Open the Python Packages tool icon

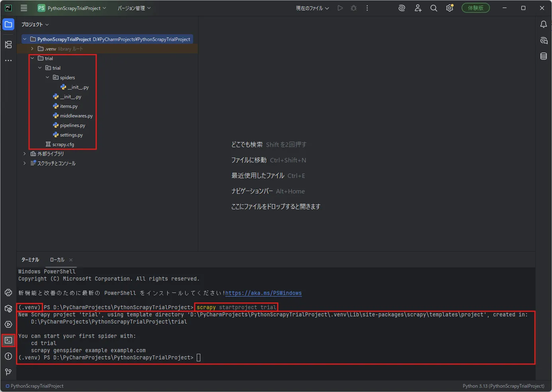point(8,308)
